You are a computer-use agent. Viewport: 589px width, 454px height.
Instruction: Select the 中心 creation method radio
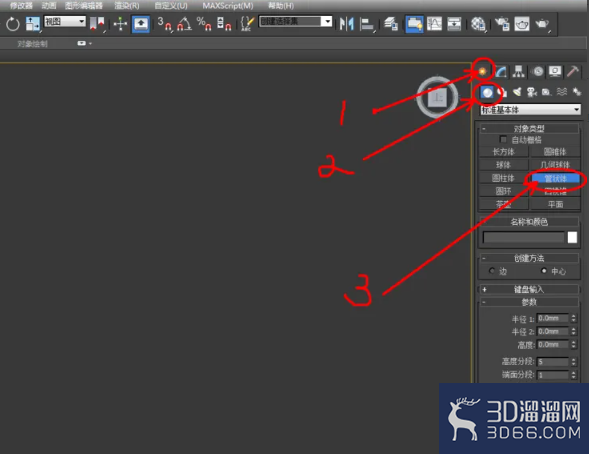click(544, 271)
